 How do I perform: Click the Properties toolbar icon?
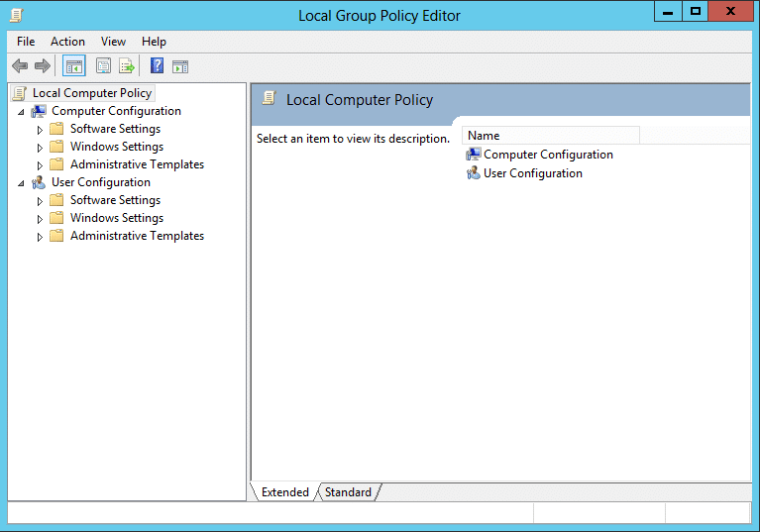coord(103,66)
